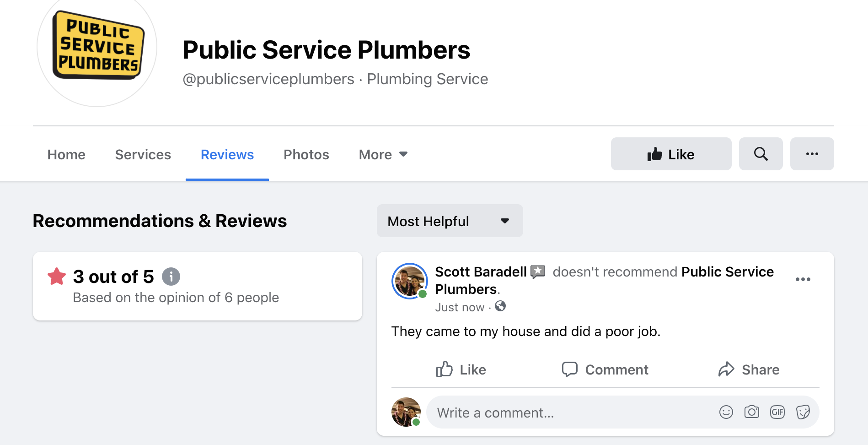Share Scott Baradell's review
This screenshot has height=445, width=868.
tap(749, 369)
